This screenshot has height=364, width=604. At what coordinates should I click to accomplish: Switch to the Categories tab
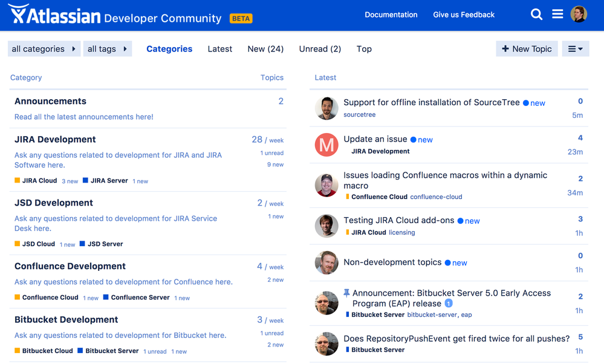coord(169,49)
